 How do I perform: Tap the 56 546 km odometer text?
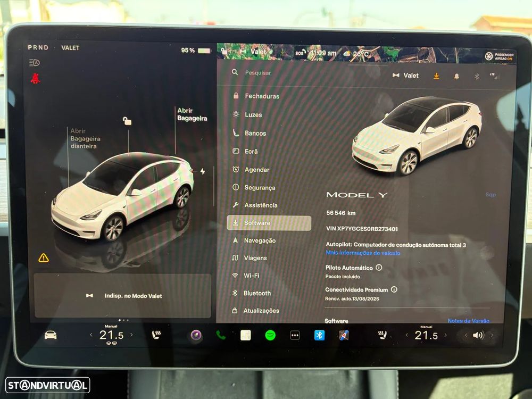coord(341,213)
